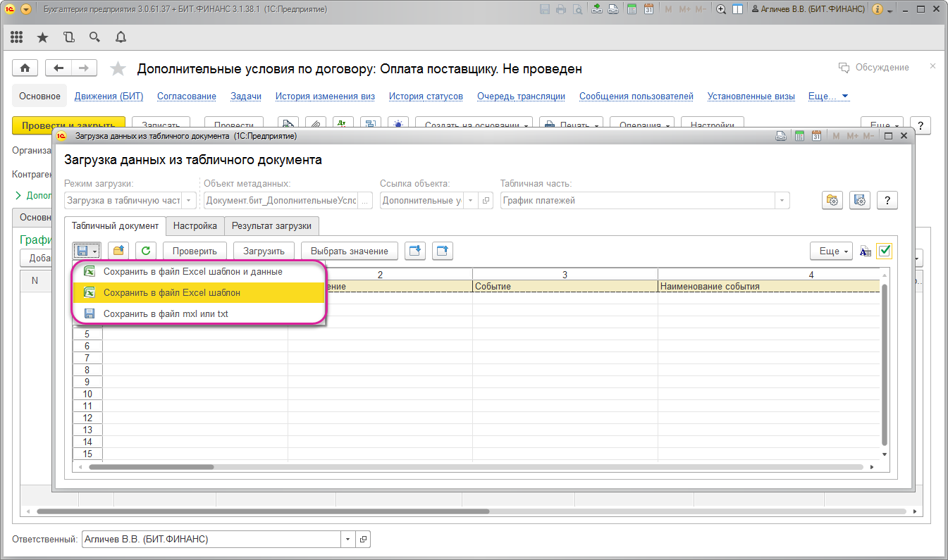Select the 'Событие' column header cell
The width and height of the screenshot is (948, 560).
pyautogui.click(x=565, y=287)
